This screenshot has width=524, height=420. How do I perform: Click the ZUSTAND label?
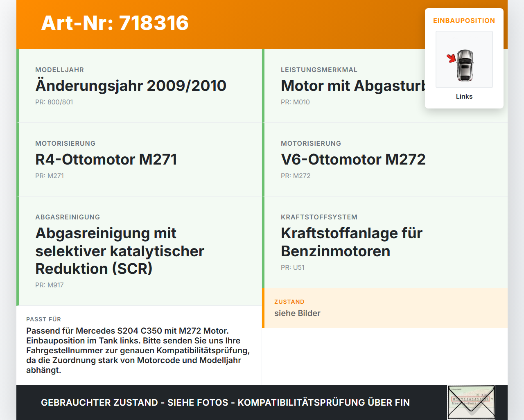289,302
